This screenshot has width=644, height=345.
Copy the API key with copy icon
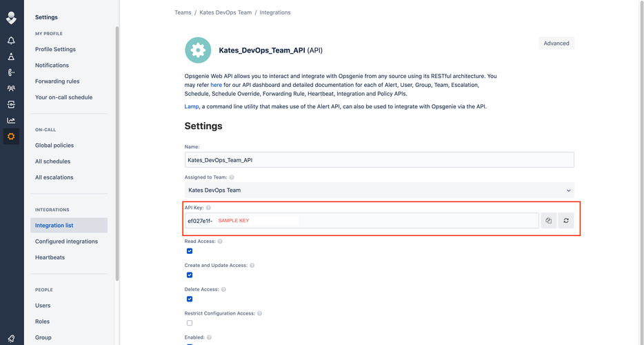pyautogui.click(x=548, y=220)
